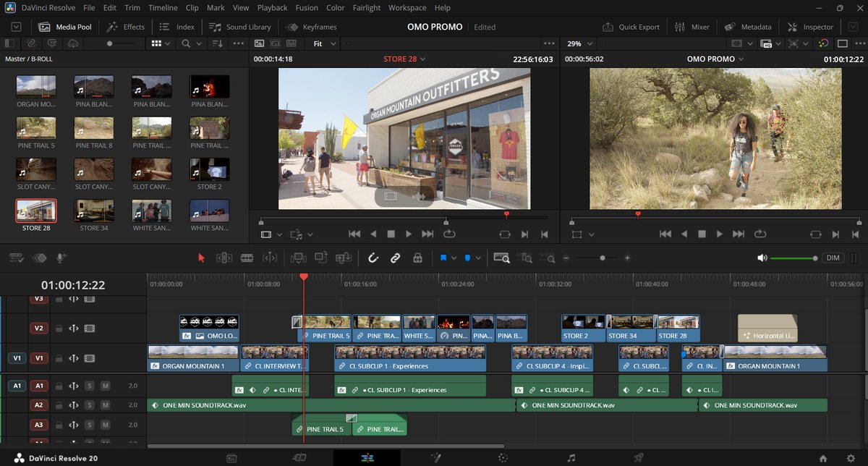868x466 pixels.
Task: Click the Quick Export button
Action: [631, 27]
